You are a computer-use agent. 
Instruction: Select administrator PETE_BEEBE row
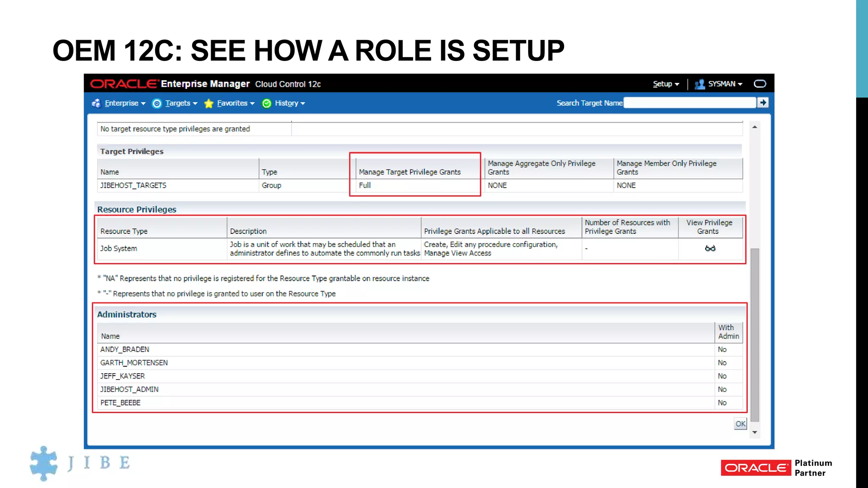[x=420, y=403]
